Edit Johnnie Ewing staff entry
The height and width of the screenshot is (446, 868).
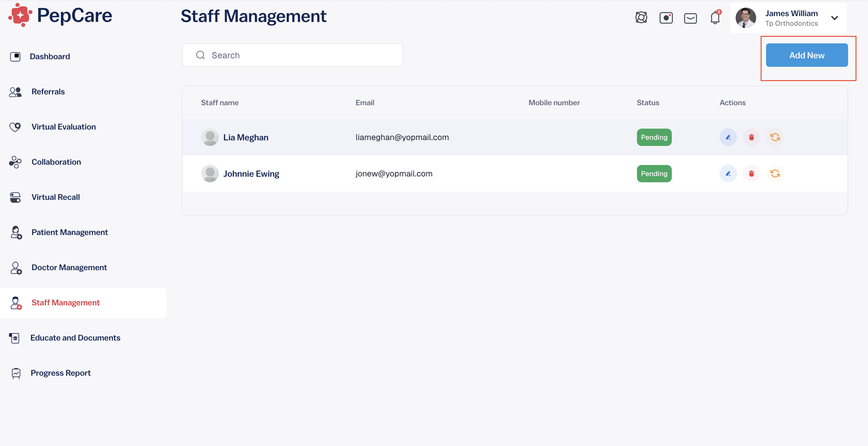coord(728,173)
